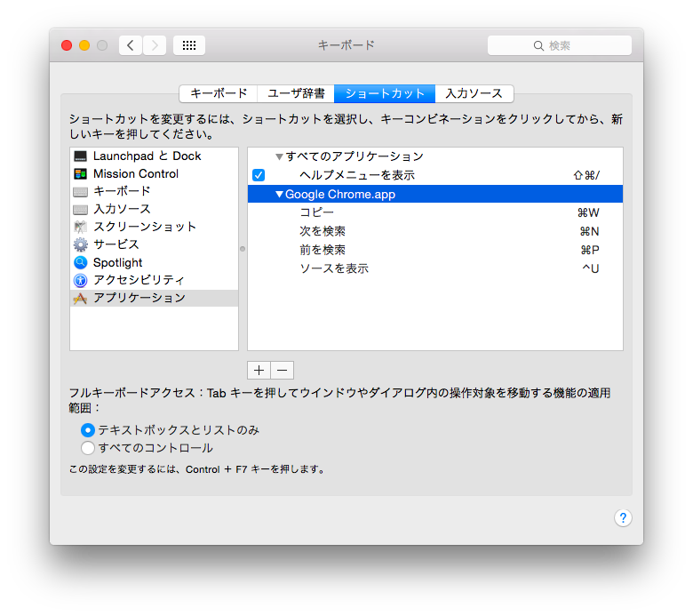
Task: Select アプリケーション category
Action: 155,298
